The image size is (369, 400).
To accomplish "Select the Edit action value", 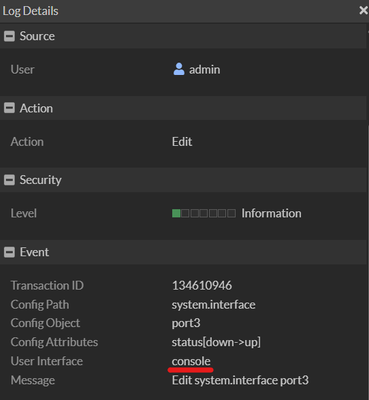I will coord(182,142).
